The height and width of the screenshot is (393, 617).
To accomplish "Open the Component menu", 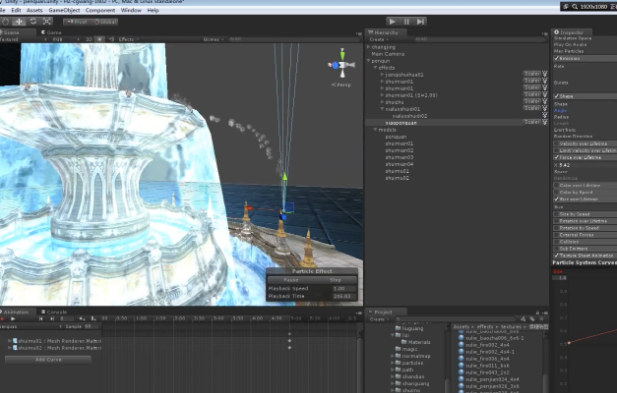I will pos(100,10).
